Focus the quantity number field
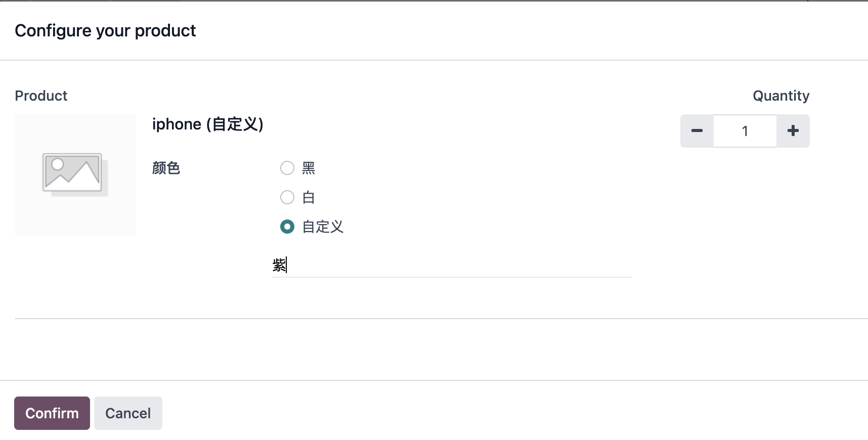Viewport: 868px width, 440px height. click(x=745, y=131)
